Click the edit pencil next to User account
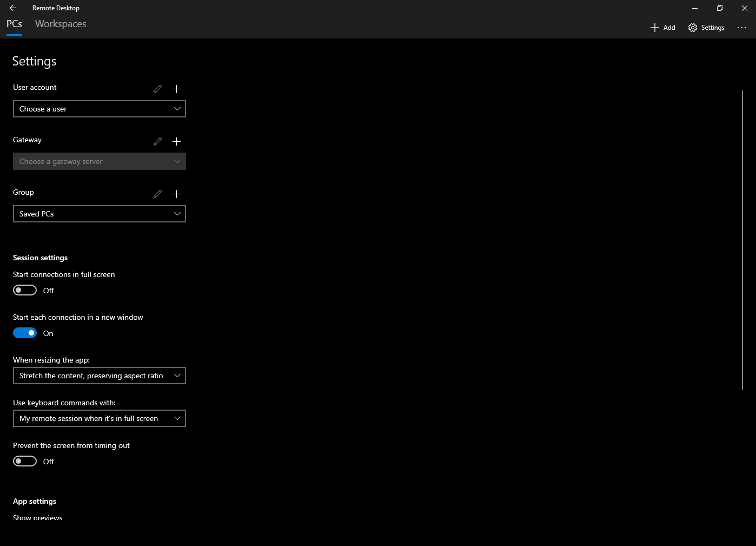The height and width of the screenshot is (546, 756). point(157,89)
